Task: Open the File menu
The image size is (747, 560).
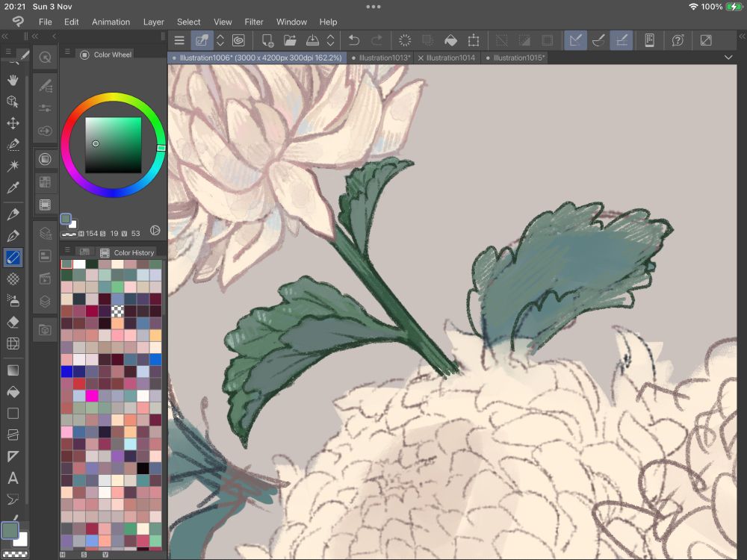Action: (46, 22)
